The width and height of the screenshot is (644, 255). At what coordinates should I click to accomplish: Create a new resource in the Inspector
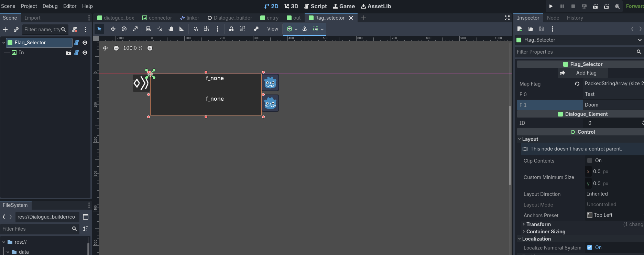pos(520,29)
